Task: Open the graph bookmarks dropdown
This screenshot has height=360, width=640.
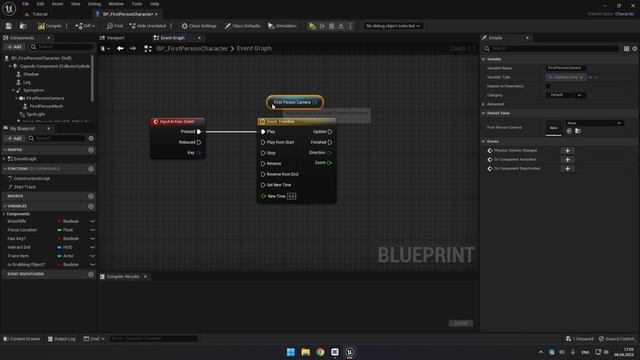Action: [105, 49]
